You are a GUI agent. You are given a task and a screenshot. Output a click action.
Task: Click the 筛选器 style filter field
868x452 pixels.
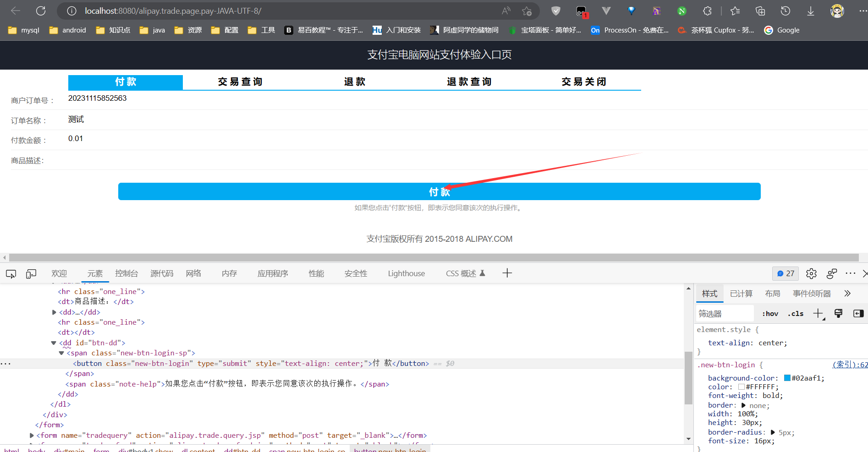[x=725, y=314]
